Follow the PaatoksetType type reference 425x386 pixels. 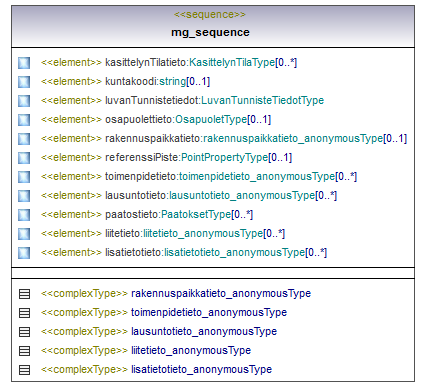[196, 214]
